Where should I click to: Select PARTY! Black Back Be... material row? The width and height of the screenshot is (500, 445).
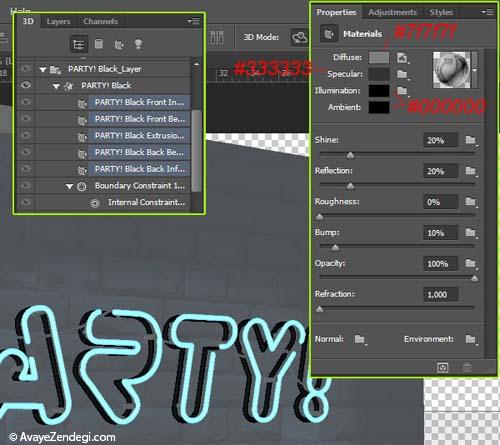pyautogui.click(x=139, y=152)
